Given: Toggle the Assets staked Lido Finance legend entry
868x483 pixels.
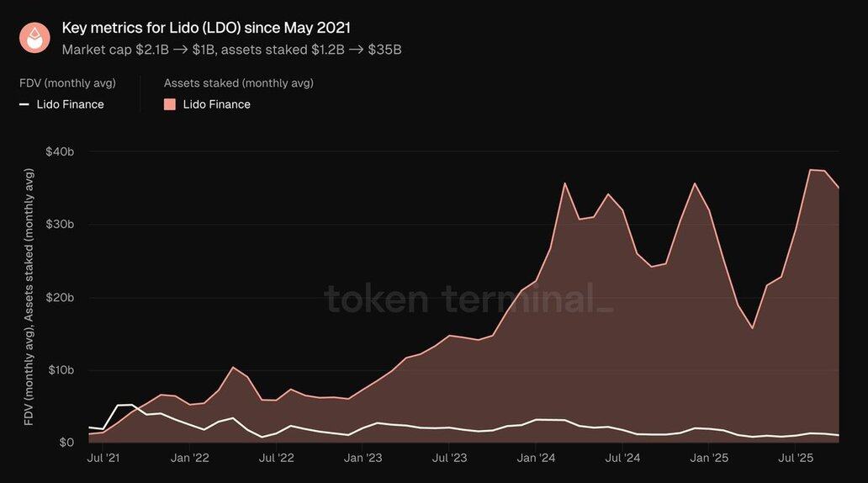Looking at the screenshot, I should [x=216, y=104].
